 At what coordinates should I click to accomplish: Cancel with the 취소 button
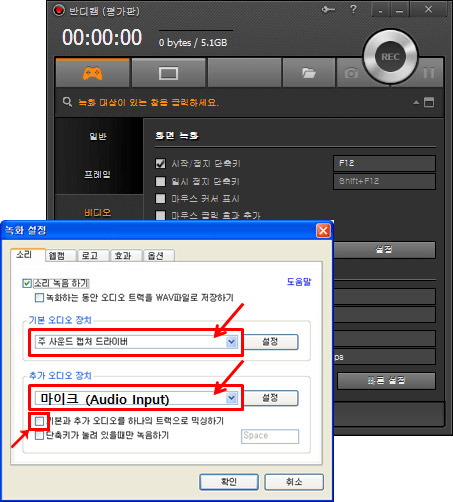tap(294, 482)
